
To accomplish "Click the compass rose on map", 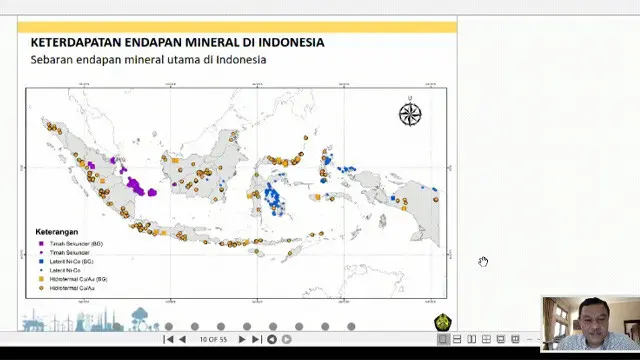I will [x=410, y=113].
